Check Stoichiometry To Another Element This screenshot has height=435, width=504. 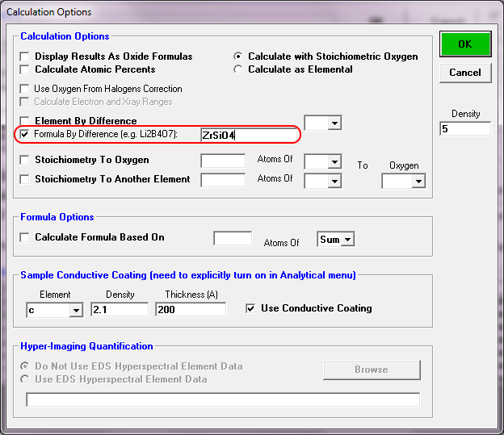pyautogui.click(x=26, y=179)
